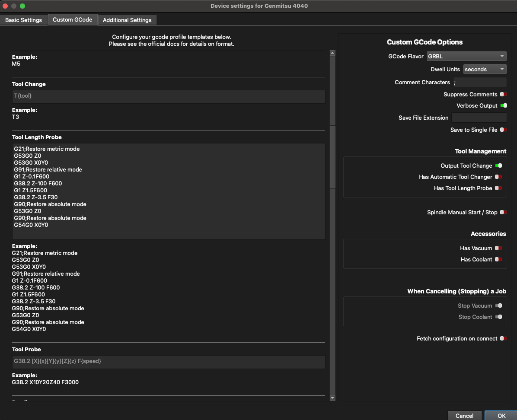Select the Custom GCode tab
Screen dimensions: 517x420
(x=72, y=19)
